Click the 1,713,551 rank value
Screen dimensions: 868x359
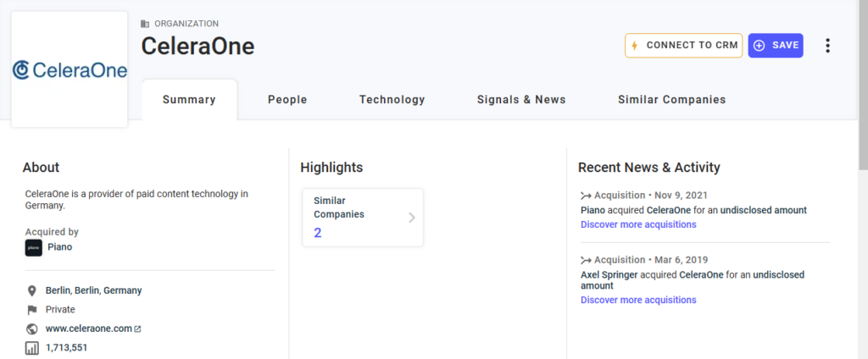click(x=66, y=348)
